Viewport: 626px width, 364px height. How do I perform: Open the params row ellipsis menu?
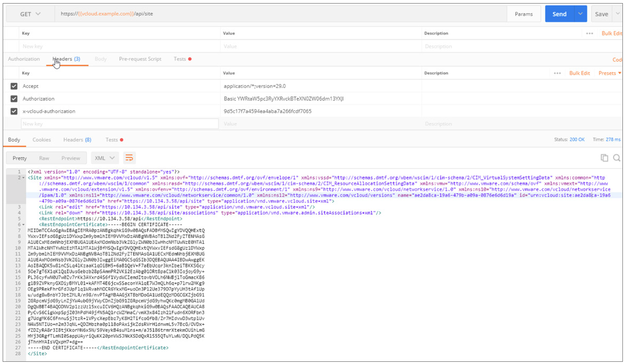pyautogui.click(x=590, y=33)
